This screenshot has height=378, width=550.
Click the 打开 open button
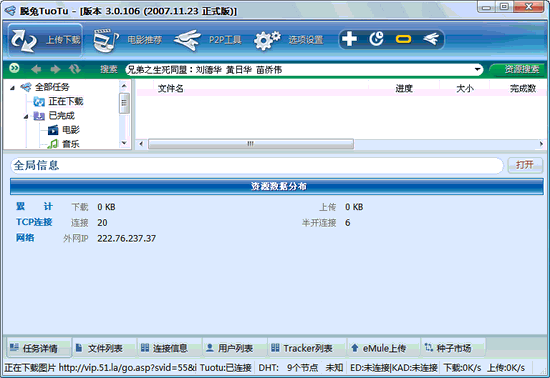click(x=525, y=165)
